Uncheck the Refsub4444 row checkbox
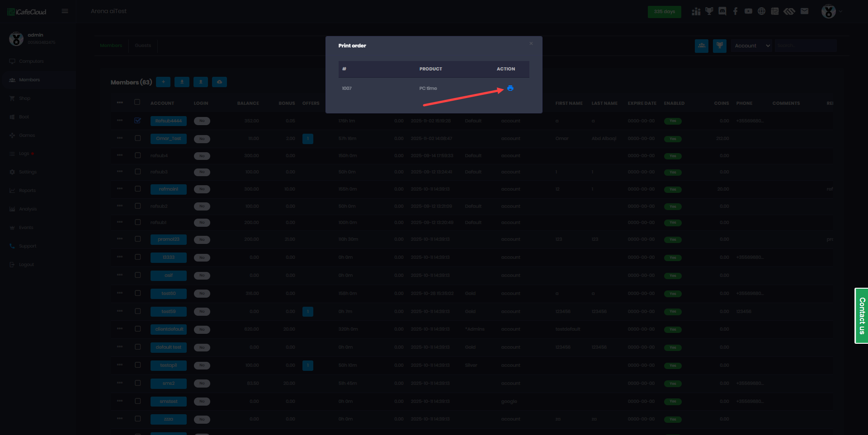 (x=137, y=121)
